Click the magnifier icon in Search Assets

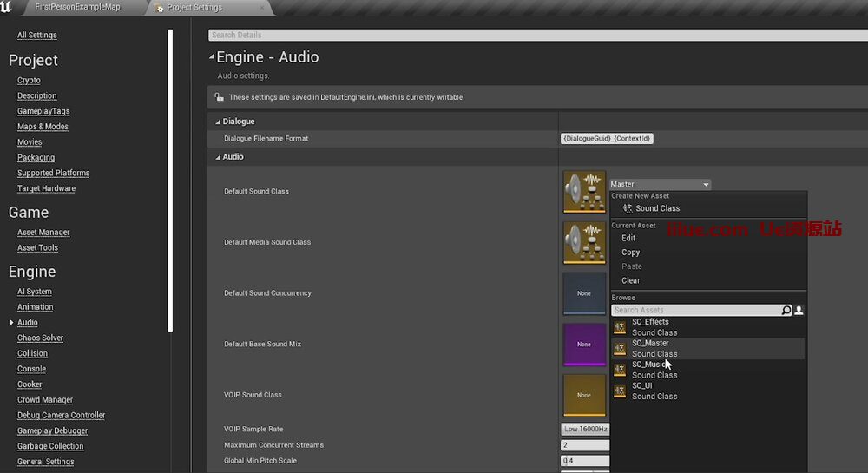[786, 310]
